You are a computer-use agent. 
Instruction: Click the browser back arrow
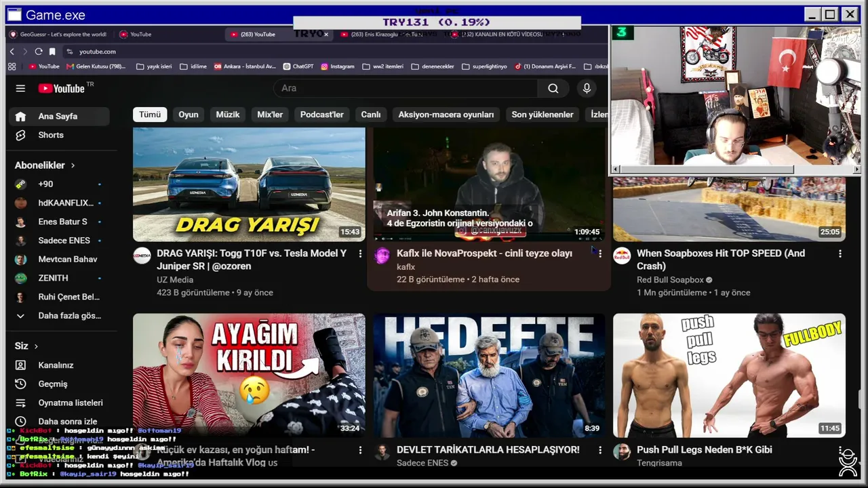12,52
